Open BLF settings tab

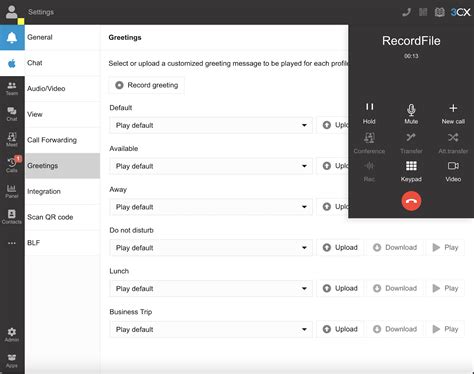click(x=63, y=243)
